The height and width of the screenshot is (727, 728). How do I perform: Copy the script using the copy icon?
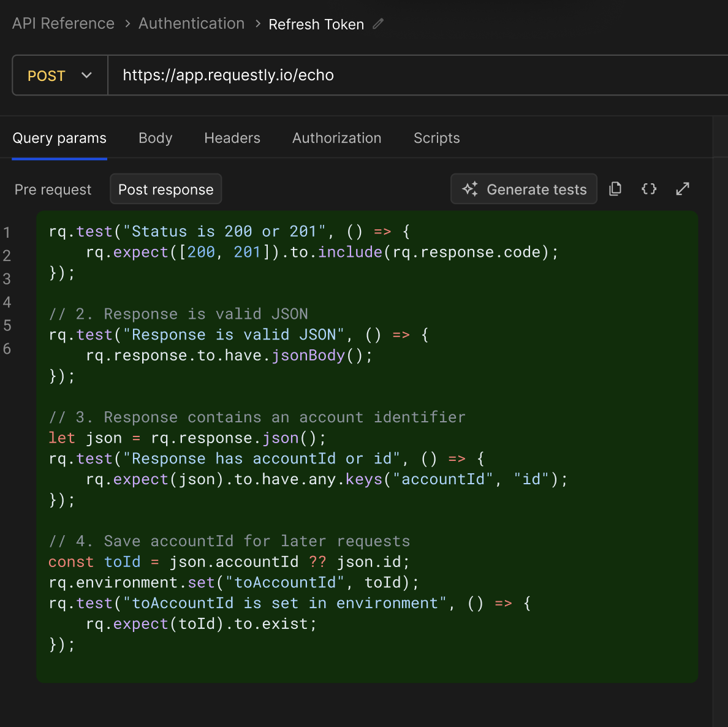tap(615, 189)
